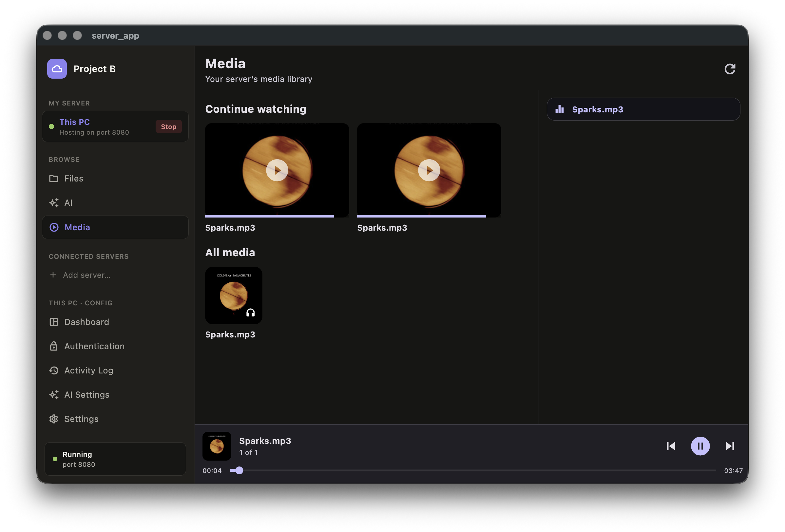
Task: Click the Sparks.mp3 title in player bar
Action: (265, 441)
